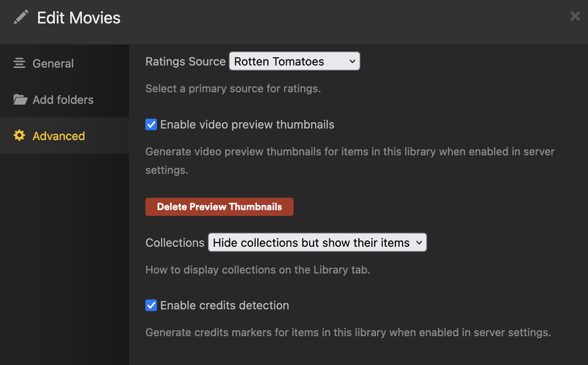Select the Advanced tab label
Screen dimensions: 588x365
pos(59,136)
